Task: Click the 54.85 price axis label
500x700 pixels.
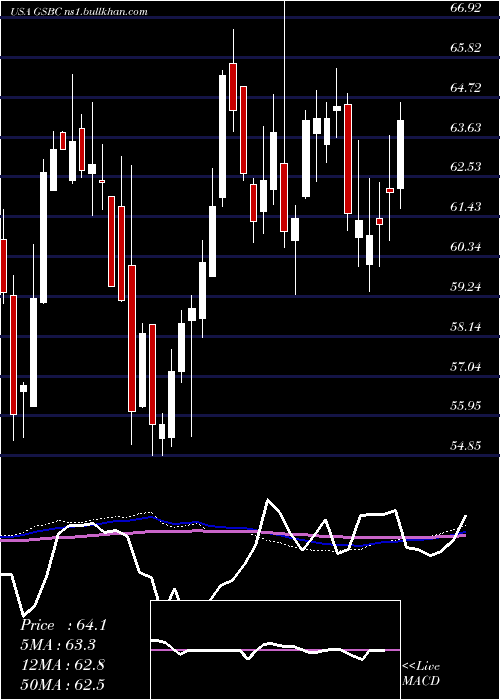Action: (x=466, y=446)
